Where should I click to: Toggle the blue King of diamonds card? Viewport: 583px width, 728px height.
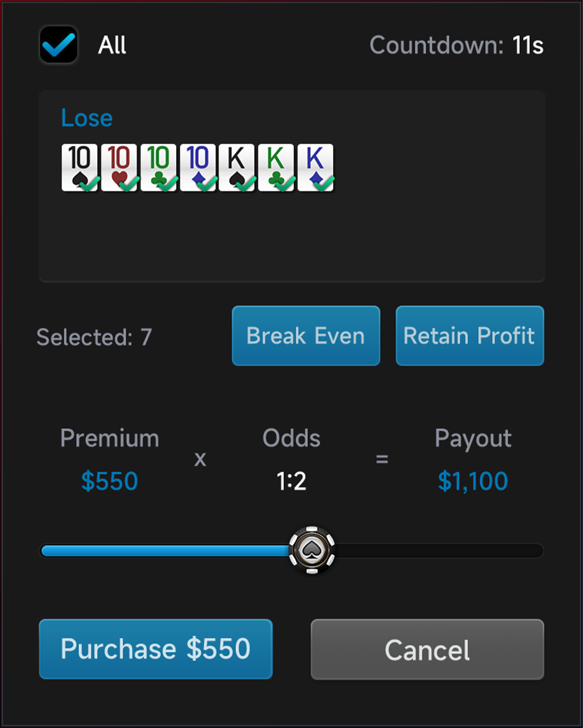[315, 168]
